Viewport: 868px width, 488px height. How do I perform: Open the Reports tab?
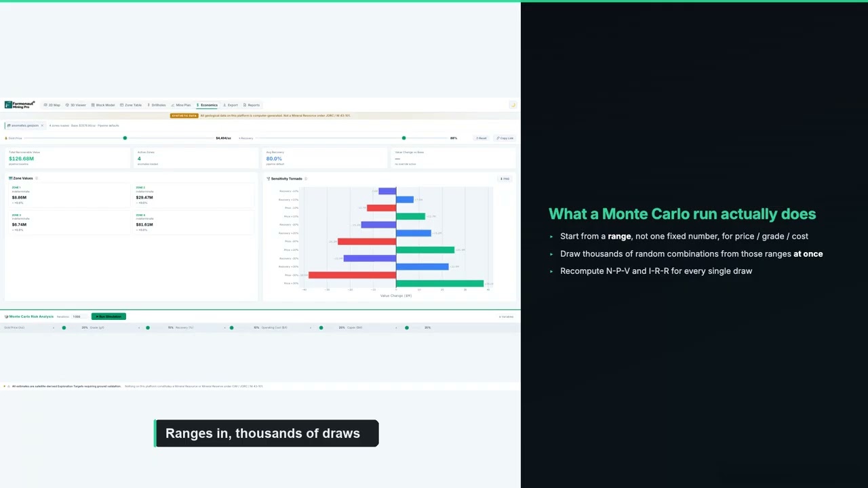(x=252, y=105)
